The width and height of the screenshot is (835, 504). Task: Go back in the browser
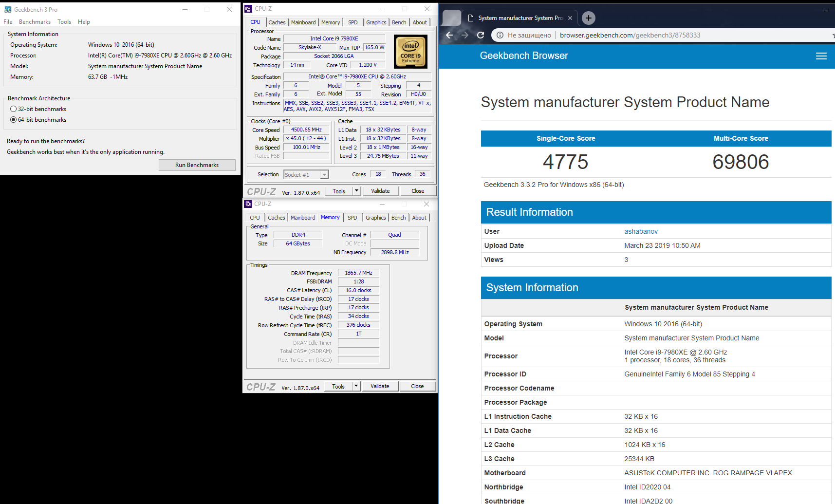point(449,35)
